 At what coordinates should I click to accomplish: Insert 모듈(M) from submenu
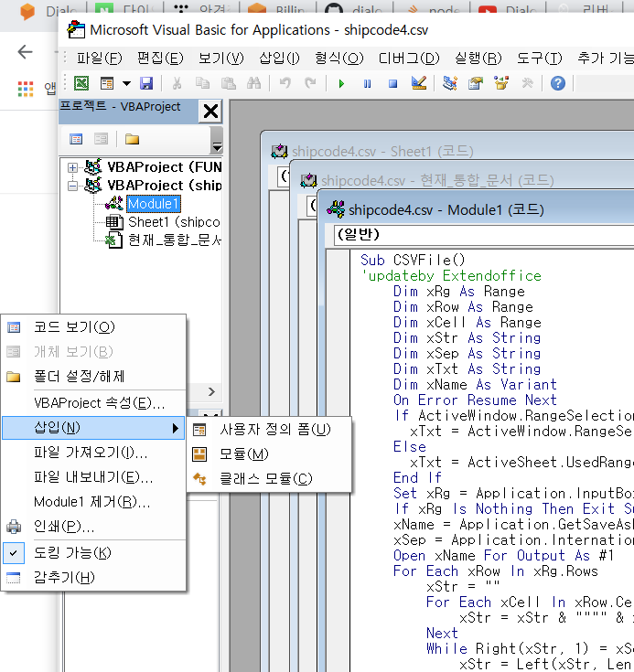(269, 454)
